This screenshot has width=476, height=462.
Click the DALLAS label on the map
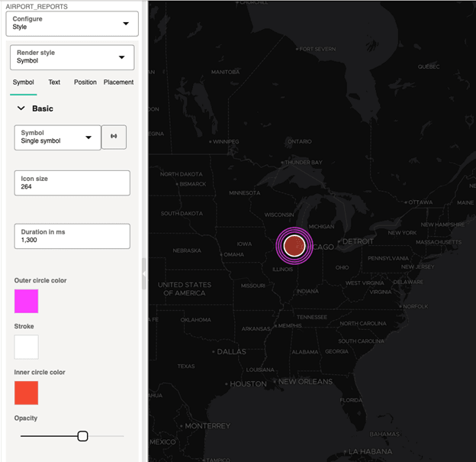point(231,352)
